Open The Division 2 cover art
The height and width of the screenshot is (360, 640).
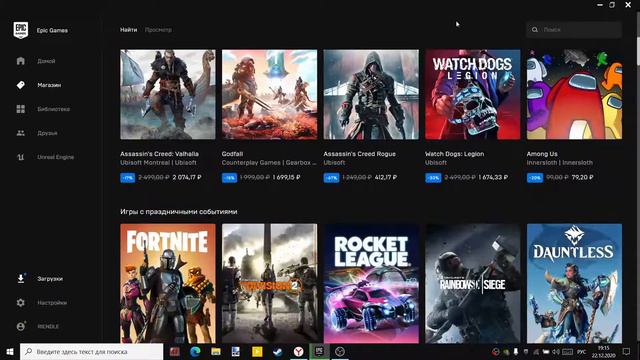269,283
